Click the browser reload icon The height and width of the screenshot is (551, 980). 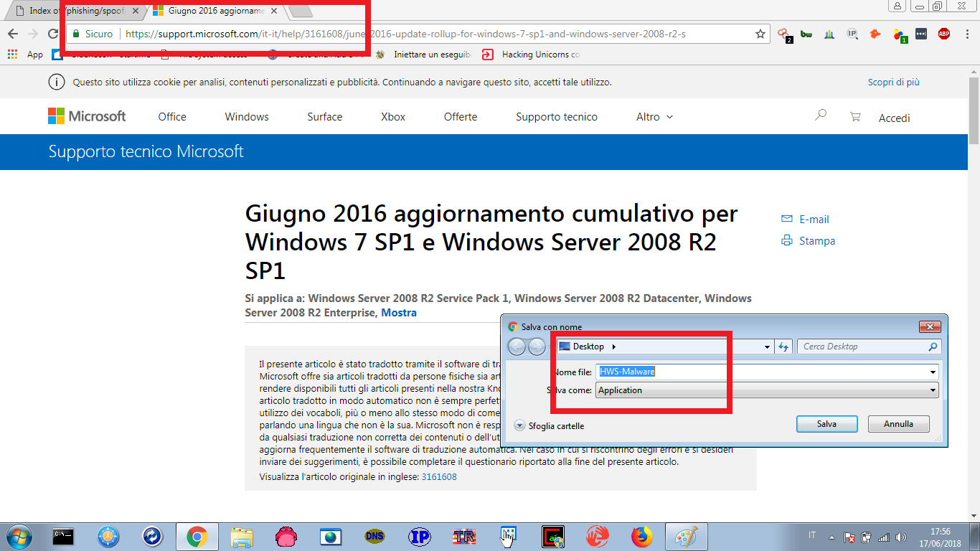(52, 34)
